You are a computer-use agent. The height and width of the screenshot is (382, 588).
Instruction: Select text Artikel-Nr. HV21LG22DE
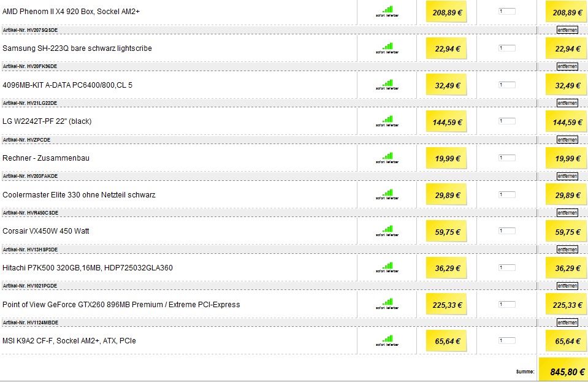[30, 103]
